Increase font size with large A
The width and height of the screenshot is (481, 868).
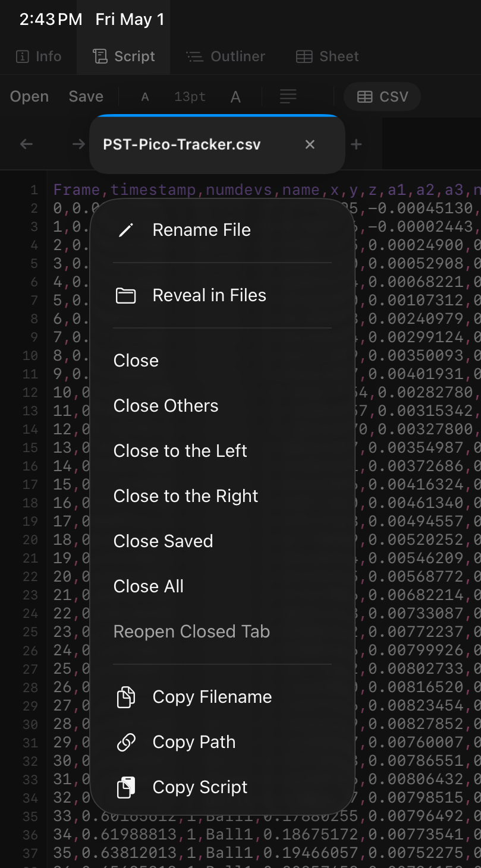pyautogui.click(x=235, y=97)
